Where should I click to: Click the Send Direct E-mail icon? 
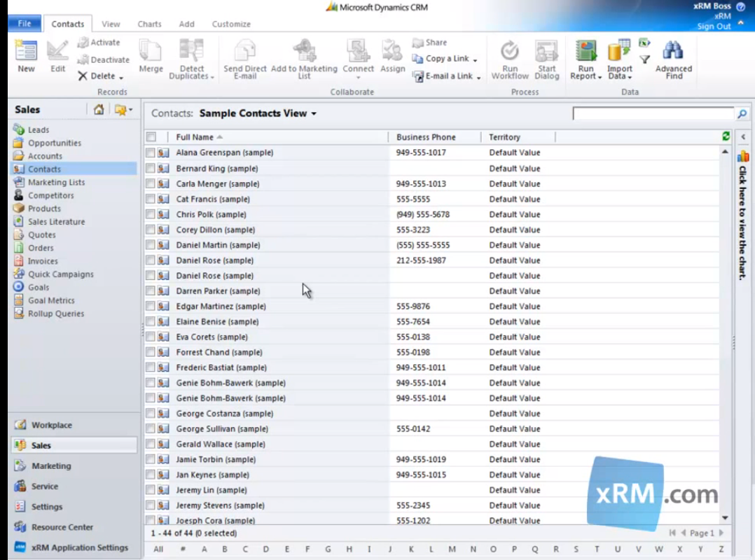pyautogui.click(x=244, y=50)
